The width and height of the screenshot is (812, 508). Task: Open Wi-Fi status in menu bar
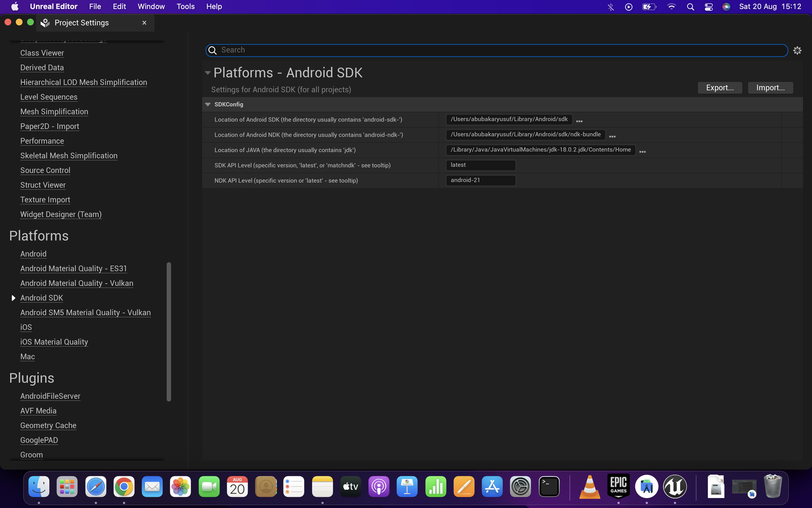pyautogui.click(x=671, y=7)
